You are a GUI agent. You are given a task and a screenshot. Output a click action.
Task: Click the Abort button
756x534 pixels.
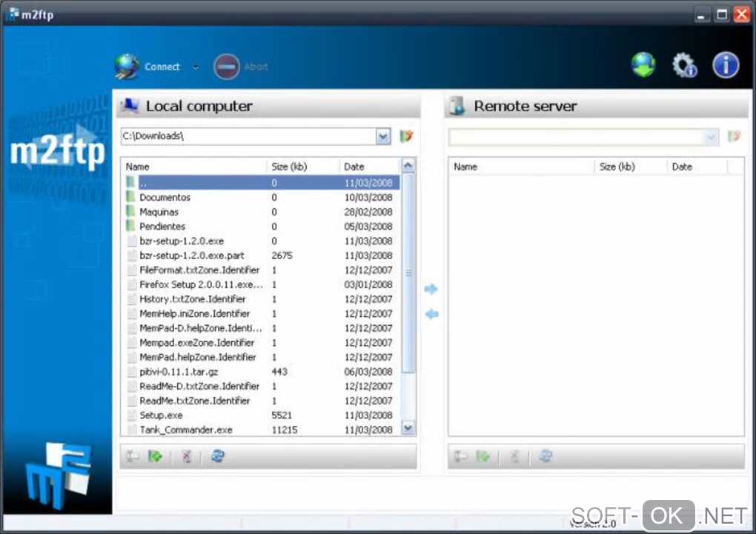tap(241, 67)
